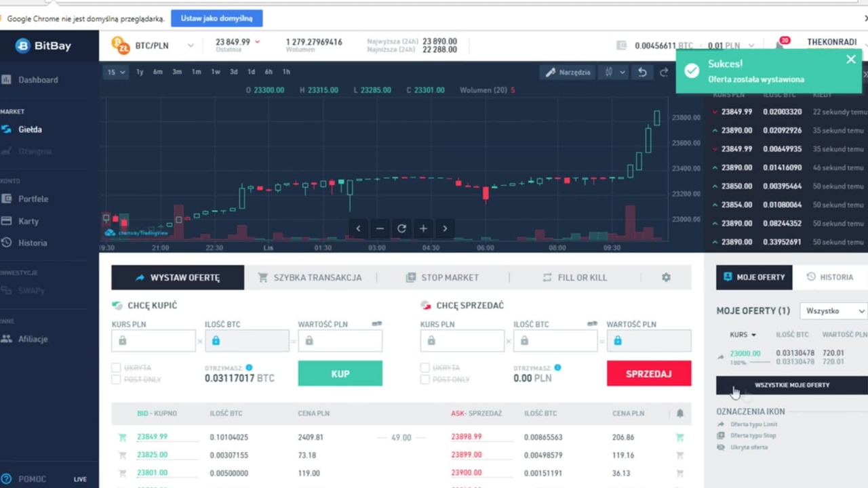Click the green KUP button
868x488 pixels.
coord(340,373)
